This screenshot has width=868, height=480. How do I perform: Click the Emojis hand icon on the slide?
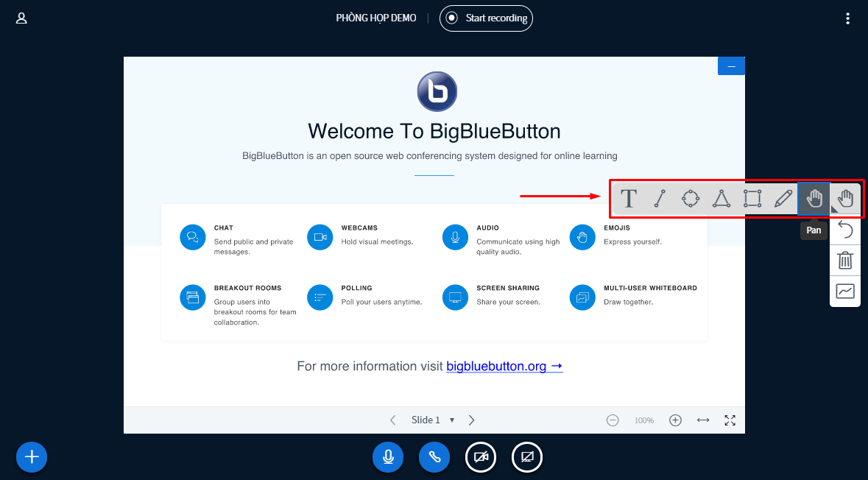pos(582,238)
